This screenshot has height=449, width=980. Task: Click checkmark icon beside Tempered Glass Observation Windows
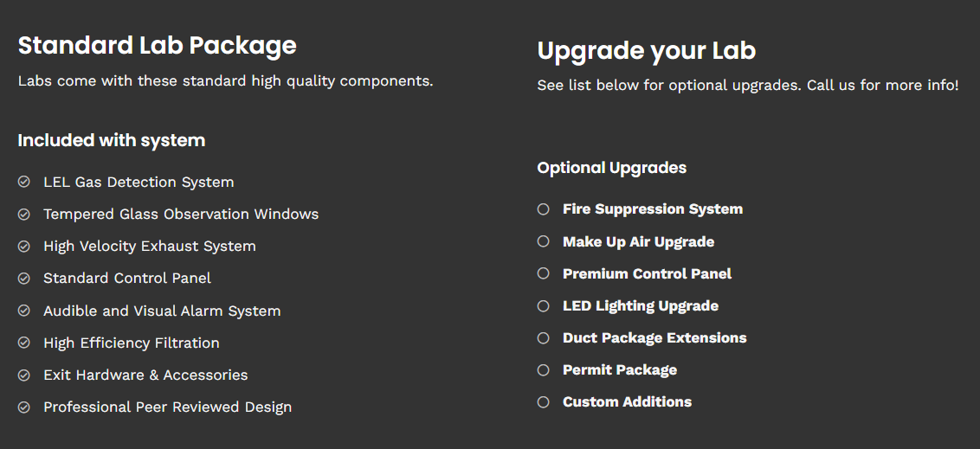[x=24, y=214]
